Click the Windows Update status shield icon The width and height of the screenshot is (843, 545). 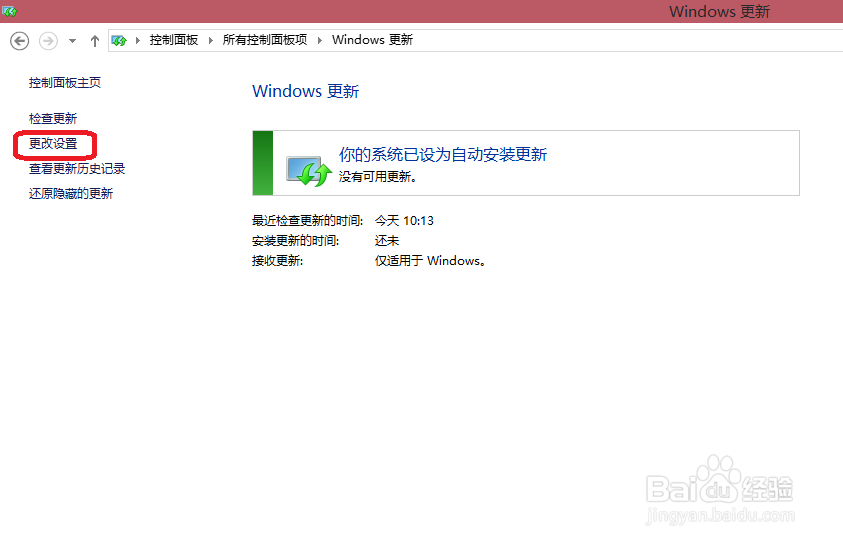309,171
